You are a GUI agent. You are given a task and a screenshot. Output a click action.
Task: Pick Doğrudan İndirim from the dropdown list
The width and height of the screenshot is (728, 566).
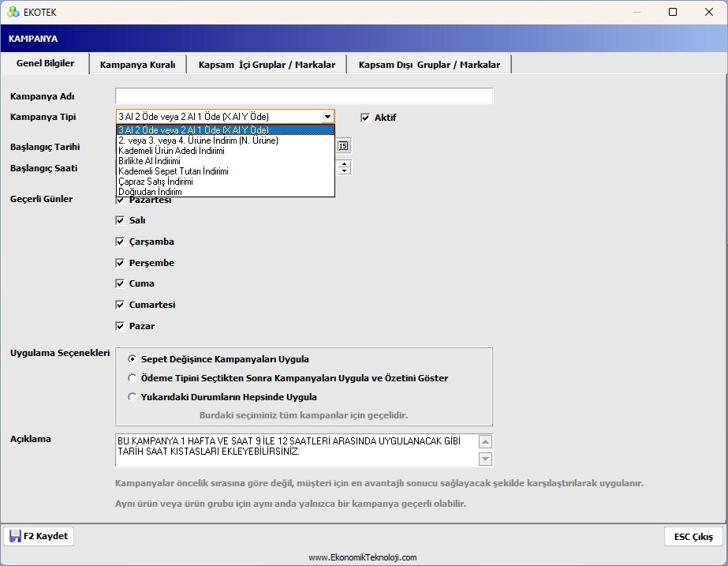(x=150, y=192)
